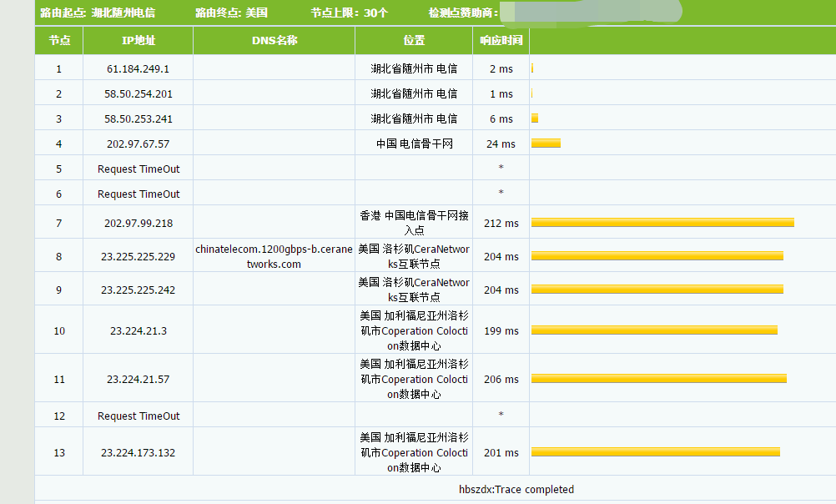836x504 pixels.
Task: Select the 路由终点 美国 label
Action: [231, 13]
